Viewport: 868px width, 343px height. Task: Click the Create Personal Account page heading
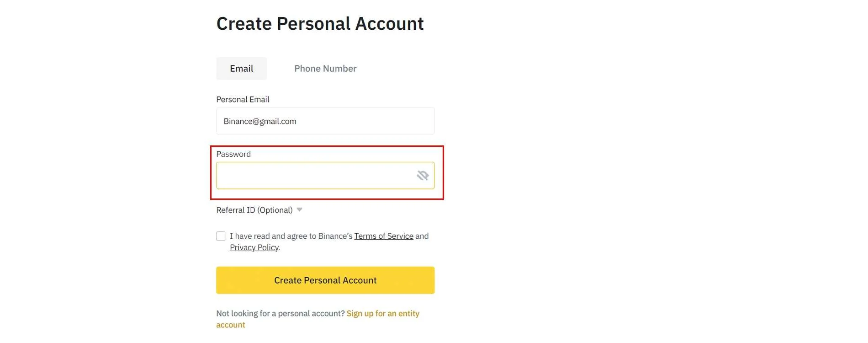320,24
